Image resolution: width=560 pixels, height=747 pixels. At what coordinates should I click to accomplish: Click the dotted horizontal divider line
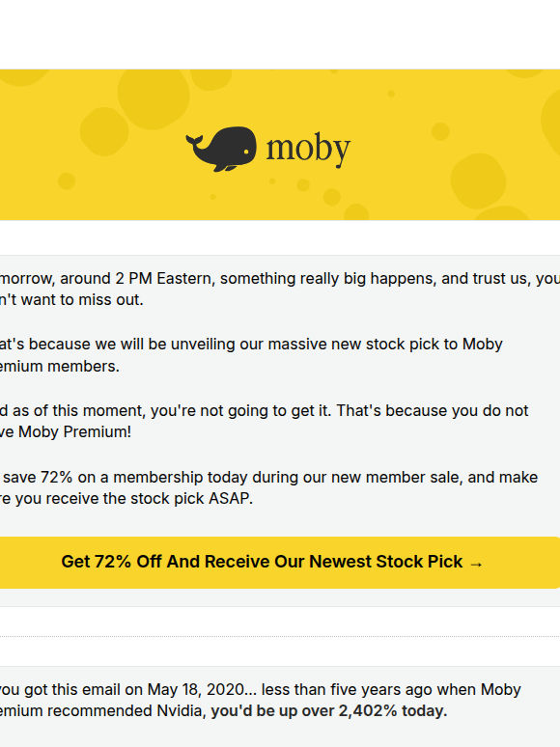click(280, 636)
